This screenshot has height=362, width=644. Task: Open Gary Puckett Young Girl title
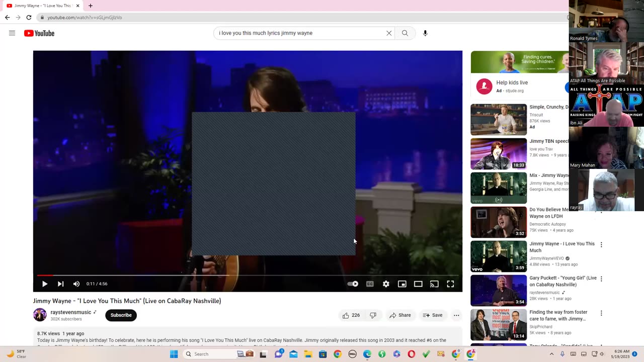pyautogui.click(x=563, y=281)
